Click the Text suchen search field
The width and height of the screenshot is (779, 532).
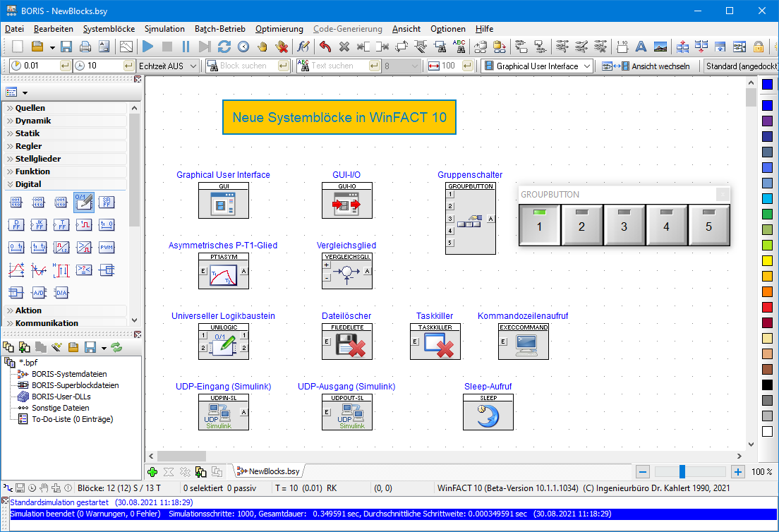coord(339,66)
